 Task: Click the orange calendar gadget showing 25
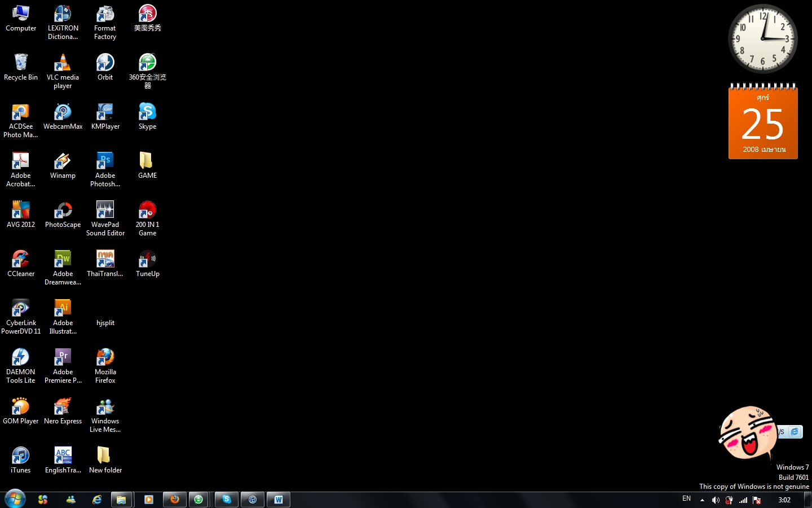click(x=763, y=121)
